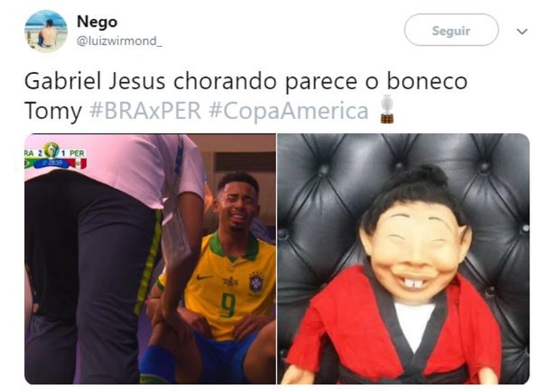Click the number 9 on yellow jersey
This screenshot has height=392, width=545.
[x=227, y=304]
